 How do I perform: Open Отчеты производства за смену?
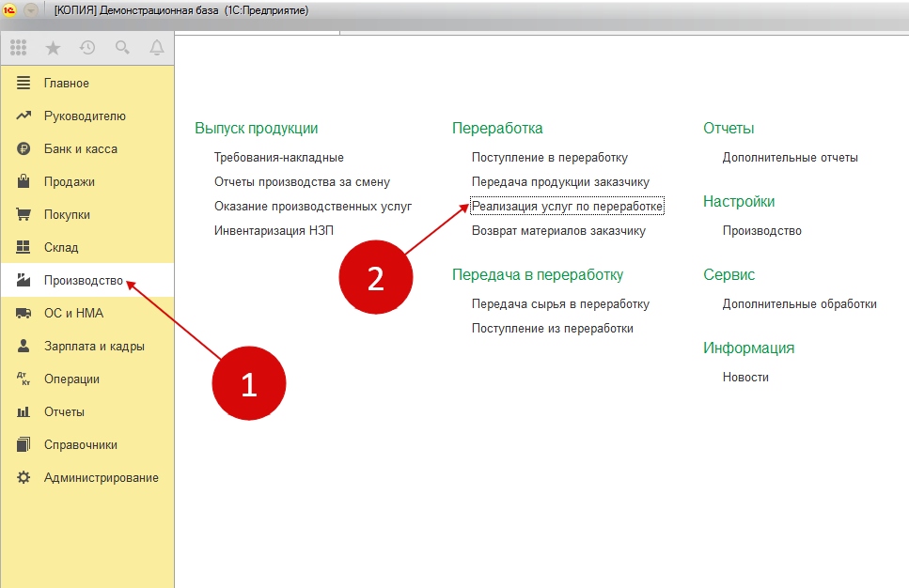point(302,182)
